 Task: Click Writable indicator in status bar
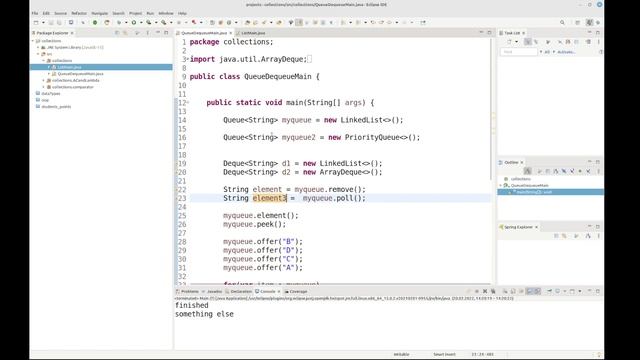[401, 354]
